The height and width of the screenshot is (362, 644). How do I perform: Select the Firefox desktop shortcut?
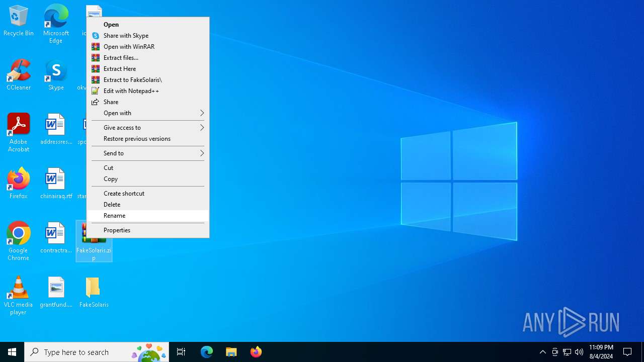click(19, 184)
